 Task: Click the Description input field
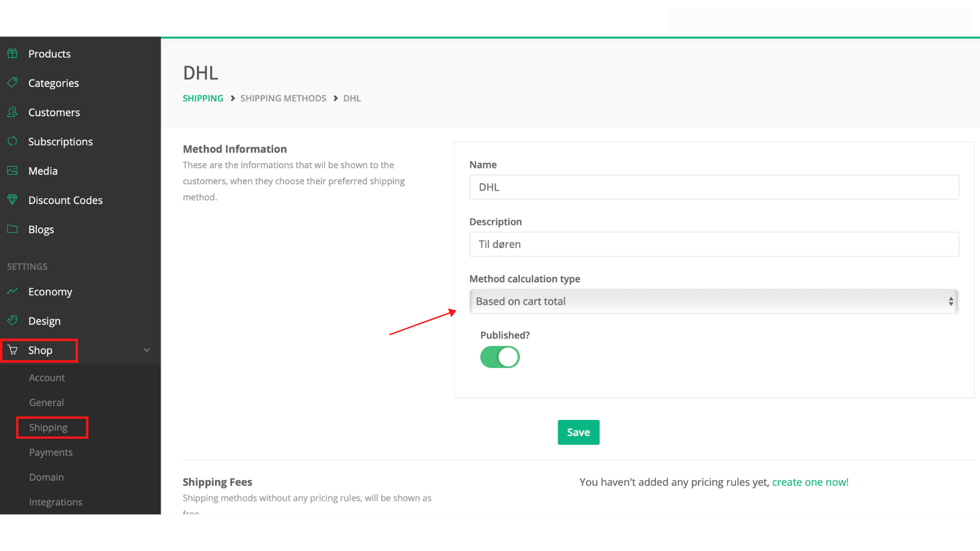tap(714, 244)
